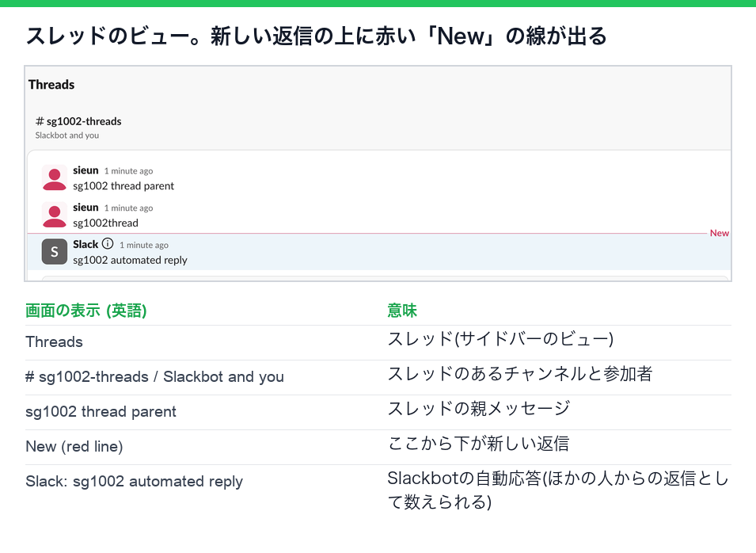Click cell '# sg1002-threads / Slackbot and you'
This screenshot has height=553, width=756.
coord(155,376)
